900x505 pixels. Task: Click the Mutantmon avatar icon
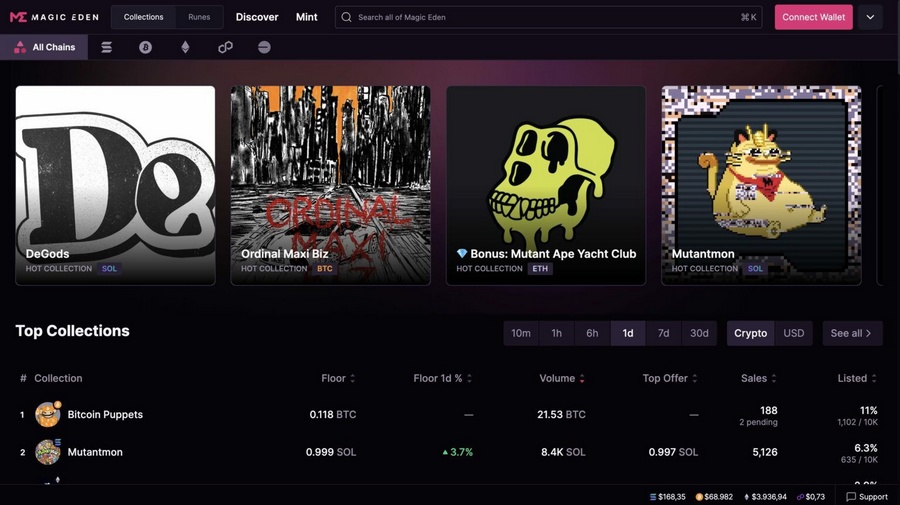(47, 452)
